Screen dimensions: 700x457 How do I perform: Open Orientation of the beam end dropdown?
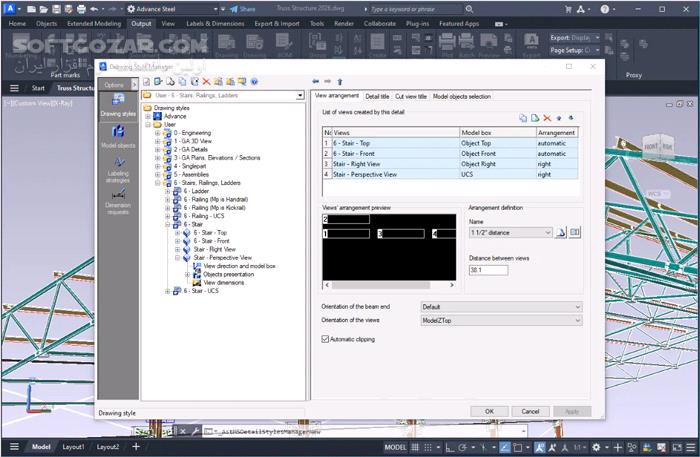coord(500,307)
